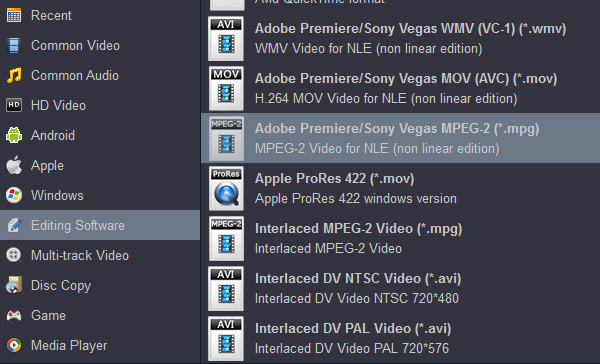
Task: Choose Adobe Premiere/Sony Vegas WMV (VC-1) format
Action: point(400,38)
